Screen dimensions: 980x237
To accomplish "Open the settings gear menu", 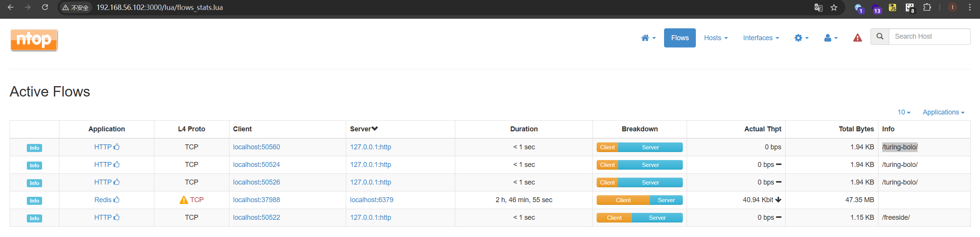I will pos(801,38).
